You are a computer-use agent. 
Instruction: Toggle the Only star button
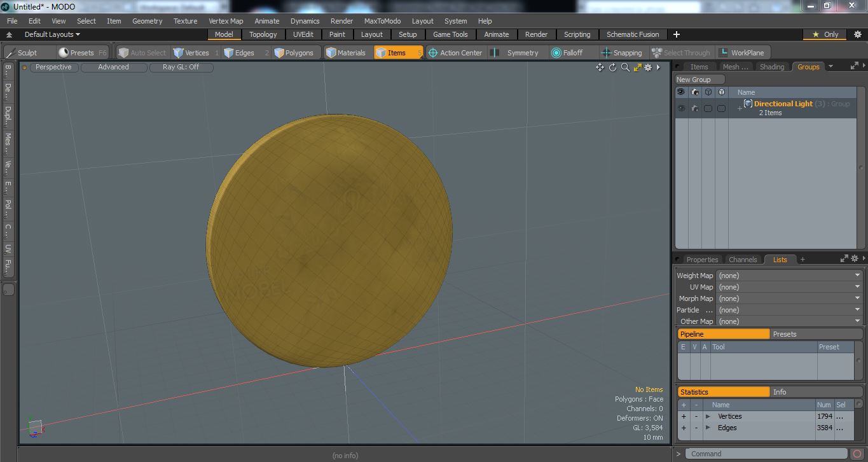pyautogui.click(x=825, y=34)
